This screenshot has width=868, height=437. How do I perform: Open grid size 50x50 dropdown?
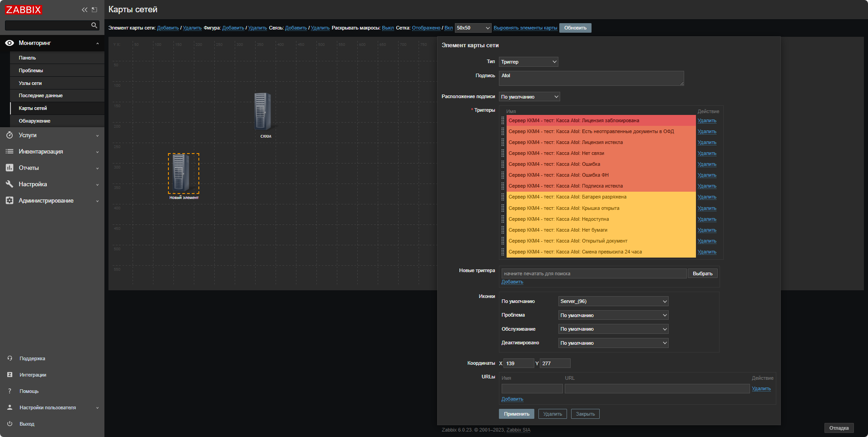click(473, 28)
